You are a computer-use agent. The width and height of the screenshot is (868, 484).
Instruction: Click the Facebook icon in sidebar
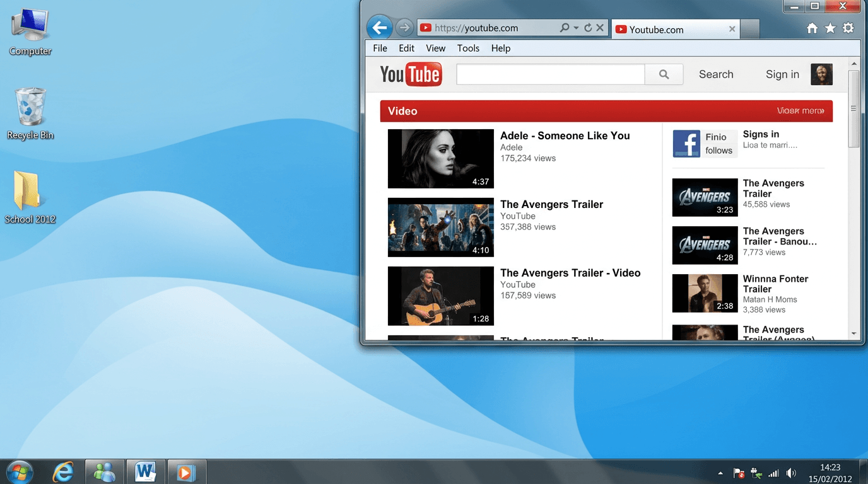click(686, 144)
